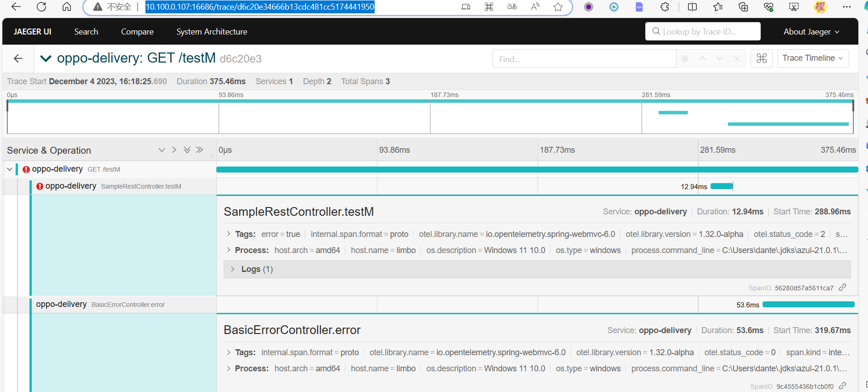Open the browser home page
The width and height of the screenshot is (868, 392).
coord(67,7)
